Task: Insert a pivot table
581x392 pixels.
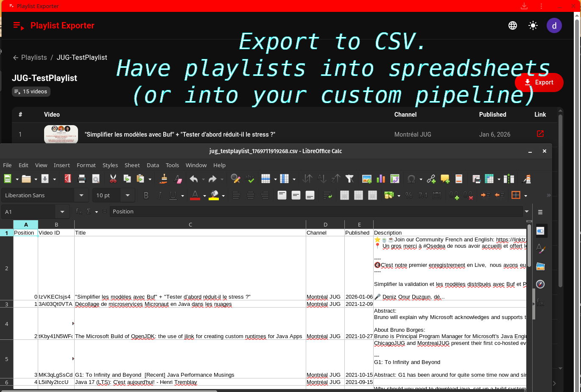Action: 395,179
